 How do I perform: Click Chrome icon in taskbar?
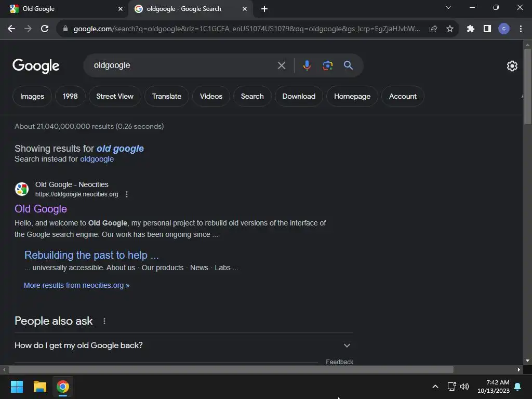click(x=63, y=387)
